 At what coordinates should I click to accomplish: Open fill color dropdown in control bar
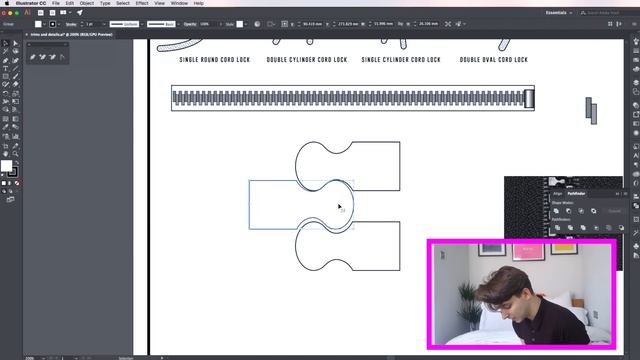click(x=44, y=24)
